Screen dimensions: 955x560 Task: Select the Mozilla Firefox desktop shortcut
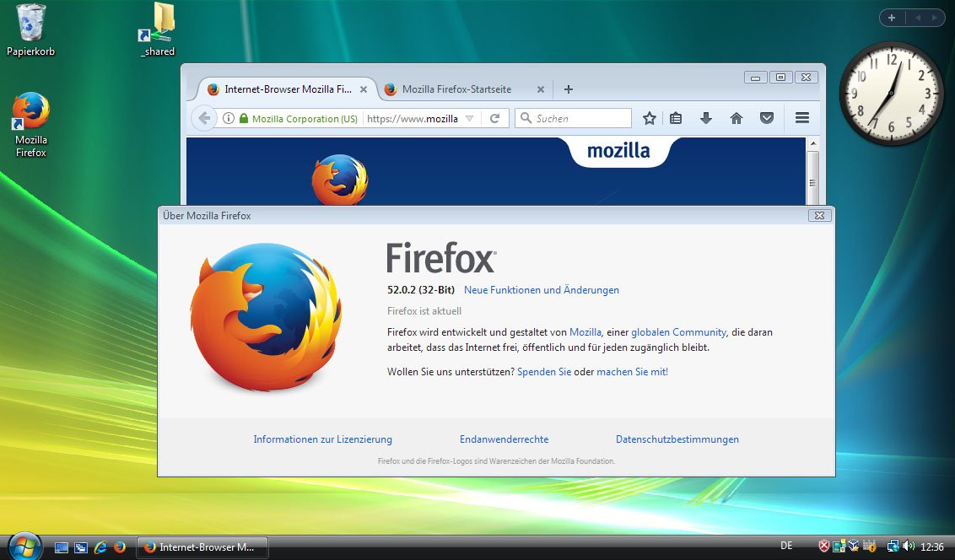point(30,125)
